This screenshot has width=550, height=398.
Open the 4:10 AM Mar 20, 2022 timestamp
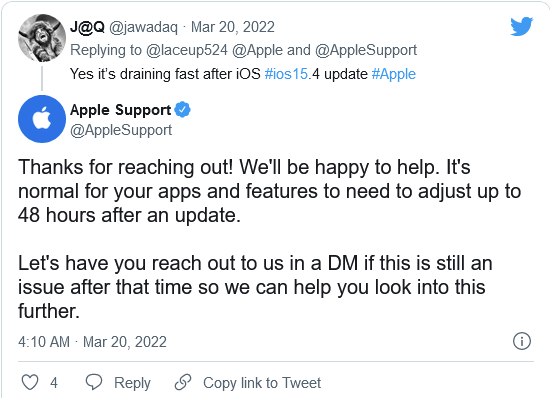(92, 342)
